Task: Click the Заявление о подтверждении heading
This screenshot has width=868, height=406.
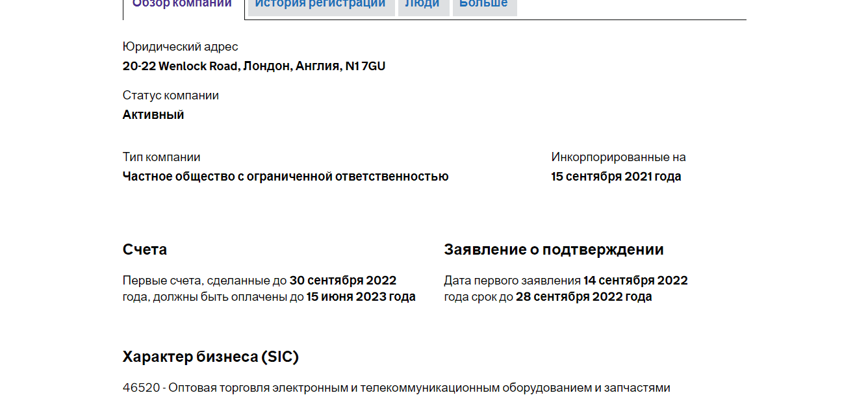Action: click(554, 249)
